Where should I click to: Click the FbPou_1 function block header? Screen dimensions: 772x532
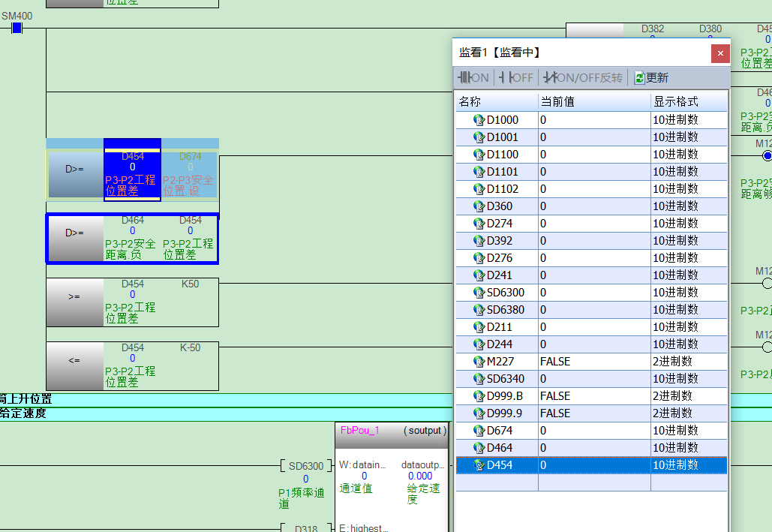[x=391, y=431]
